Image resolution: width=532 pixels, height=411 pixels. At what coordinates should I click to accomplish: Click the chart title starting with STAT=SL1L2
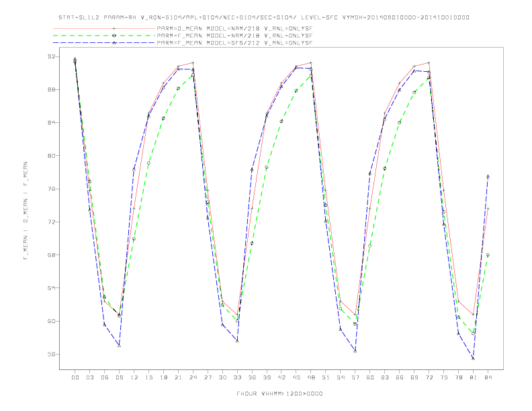point(264,17)
